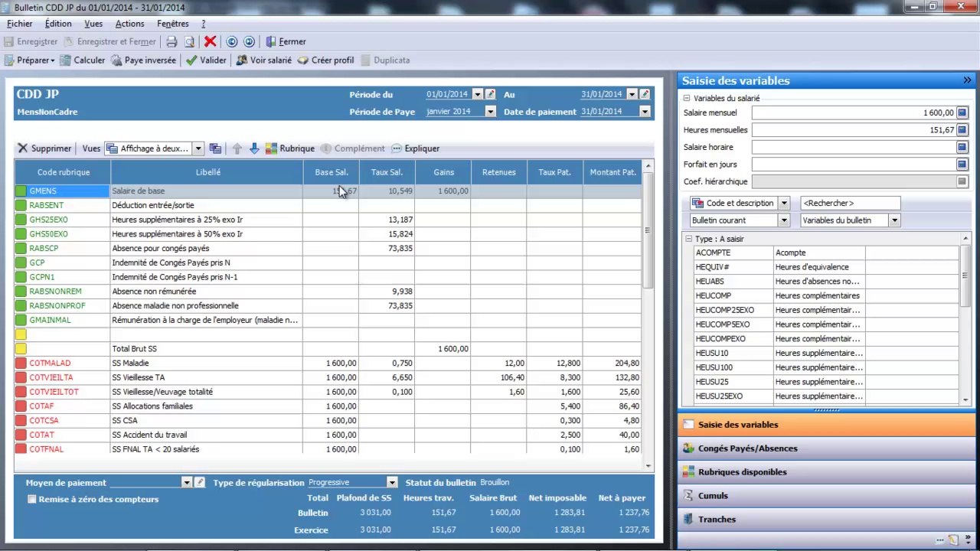Collapse the Variables du salarié group
This screenshot has height=551, width=980.
pos(687,99)
